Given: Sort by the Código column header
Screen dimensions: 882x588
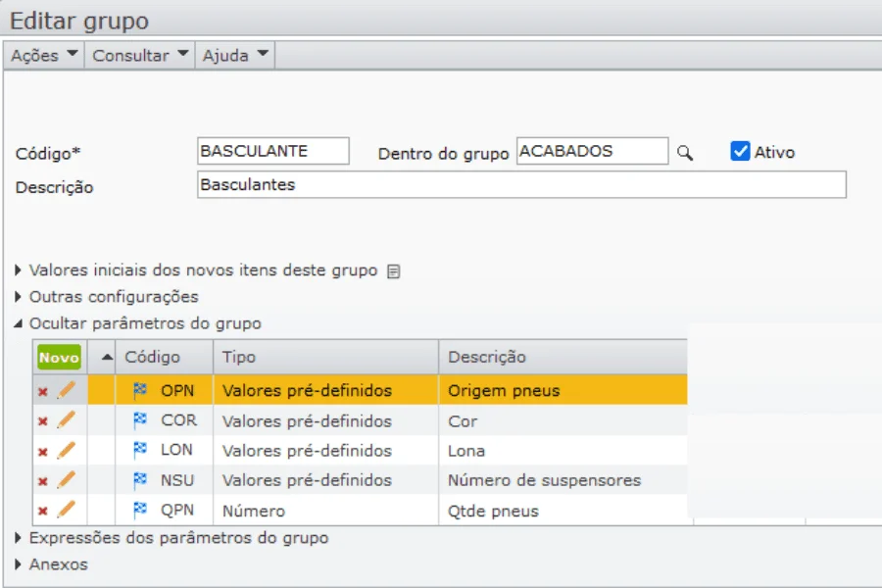Looking at the screenshot, I should 153,358.
